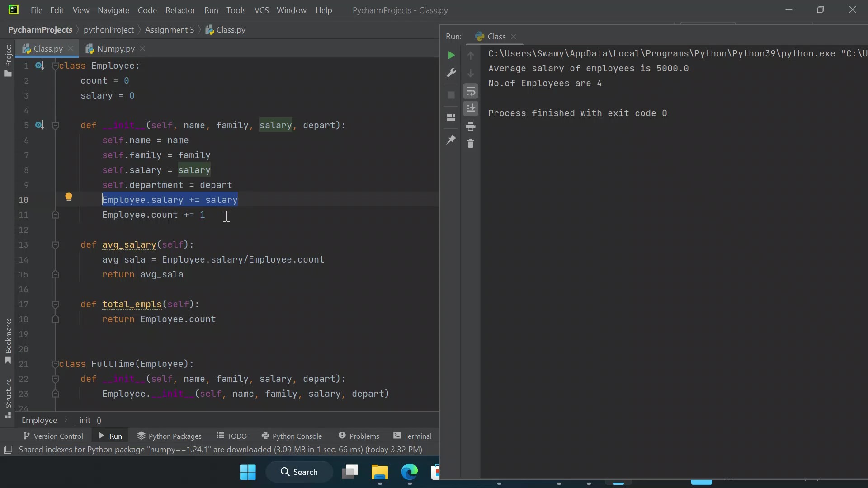Launch Microsoft Edge from the taskbar
This screenshot has height=488, width=868.
pyautogui.click(x=410, y=472)
